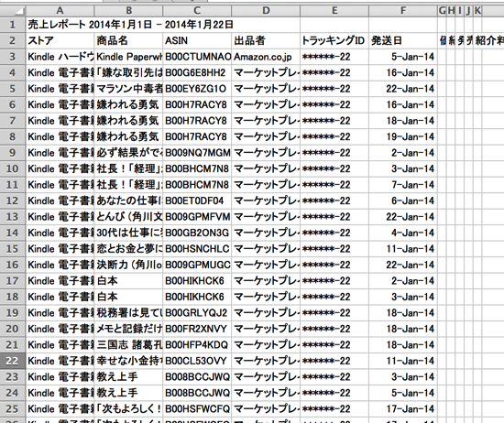
Task: Select column C header
Action: point(197,11)
